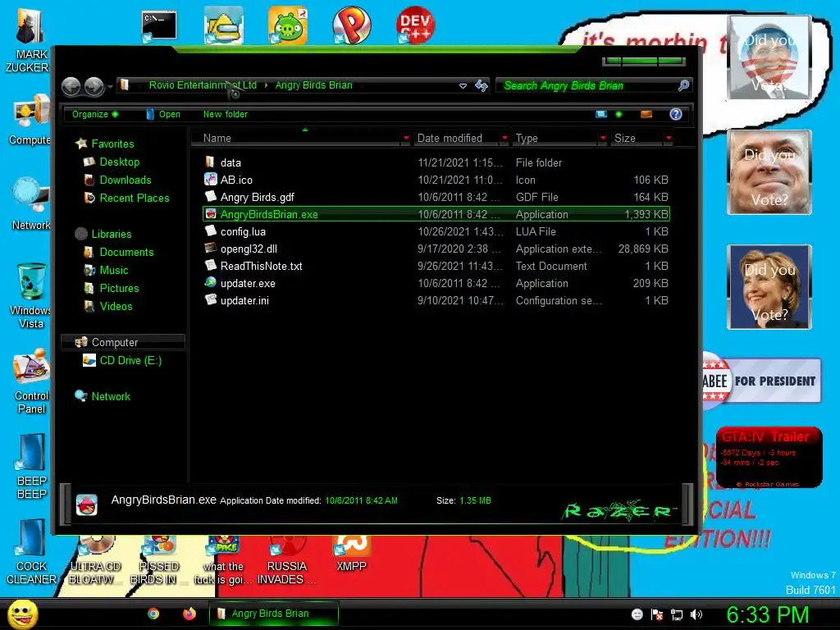Viewport: 840px width, 630px height.
Task: Select the opengl32.dll file
Action: point(436,249)
